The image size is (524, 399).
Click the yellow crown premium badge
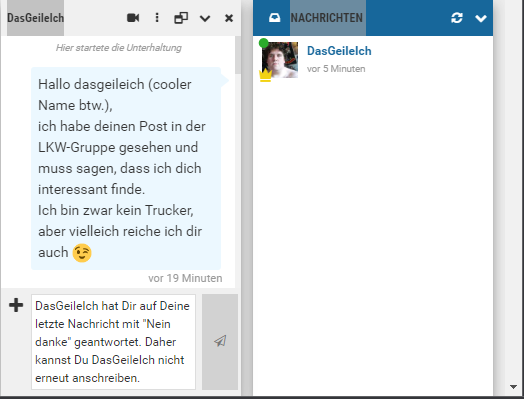pos(265,76)
